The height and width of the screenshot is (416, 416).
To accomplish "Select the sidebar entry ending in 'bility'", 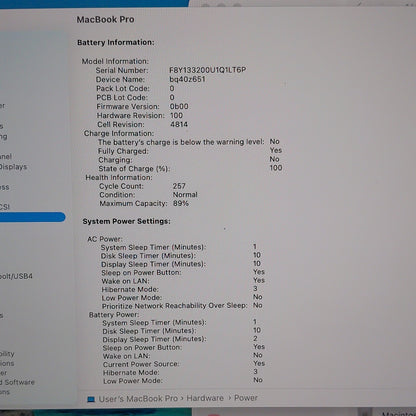I will (x=7, y=354).
